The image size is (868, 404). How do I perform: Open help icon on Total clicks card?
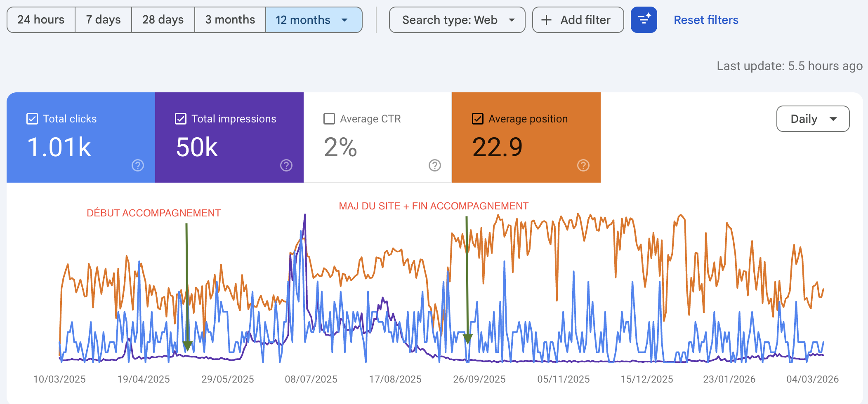pos(138,165)
